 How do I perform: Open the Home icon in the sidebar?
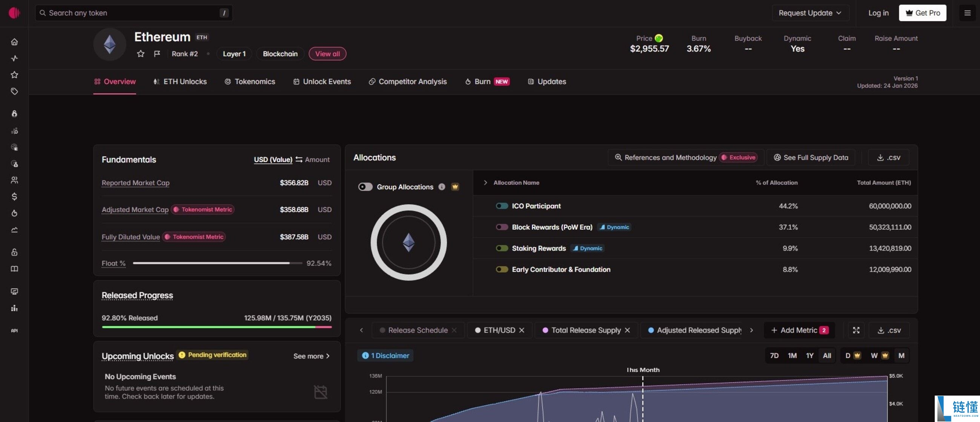click(x=14, y=42)
